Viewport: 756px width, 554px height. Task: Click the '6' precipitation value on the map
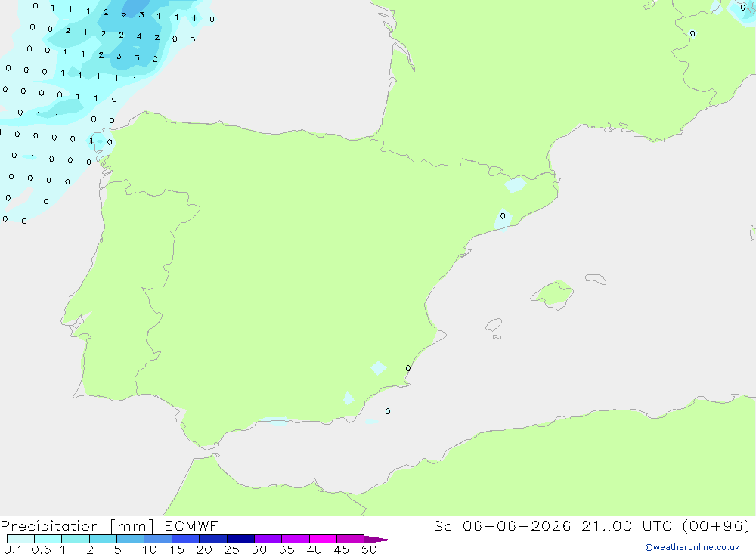(x=123, y=14)
